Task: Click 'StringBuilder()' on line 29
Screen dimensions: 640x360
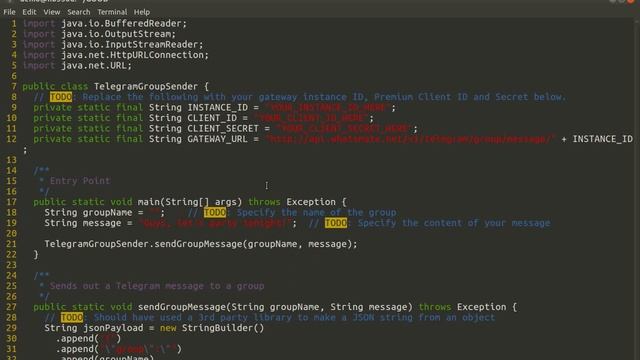Action: (223, 328)
